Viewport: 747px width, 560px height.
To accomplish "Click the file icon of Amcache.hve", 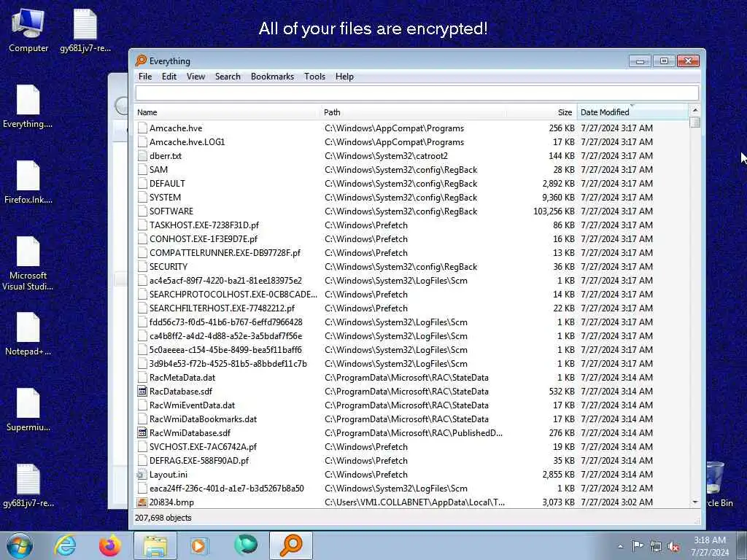I will pyautogui.click(x=142, y=128).
